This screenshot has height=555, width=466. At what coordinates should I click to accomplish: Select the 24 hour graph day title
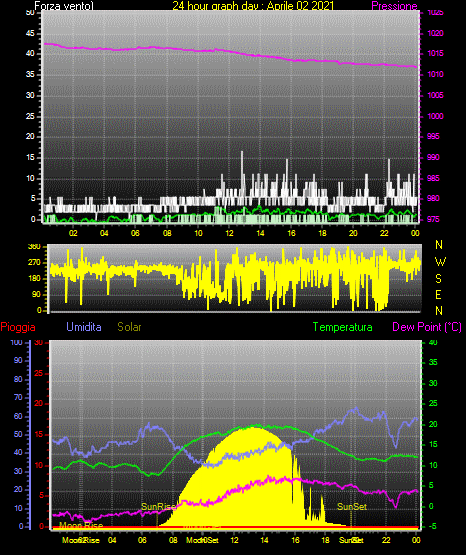[x=253, y=6]
